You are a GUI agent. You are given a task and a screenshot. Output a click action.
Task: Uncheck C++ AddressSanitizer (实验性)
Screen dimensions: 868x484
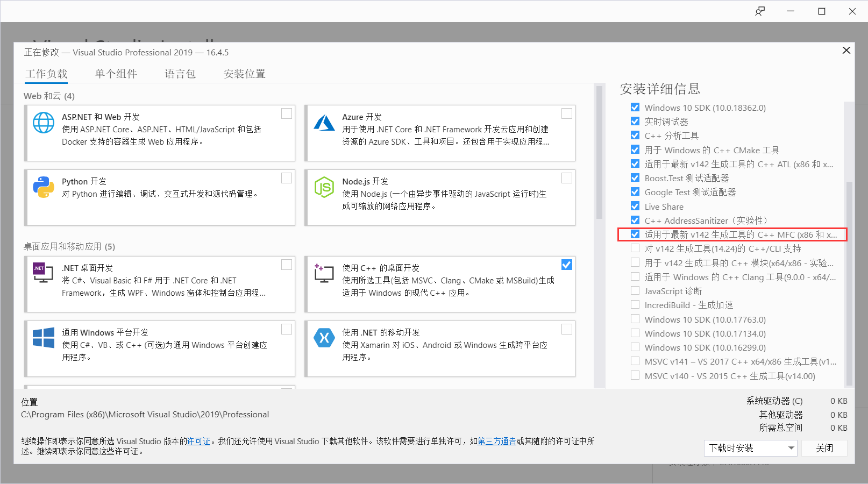point(635,220)
